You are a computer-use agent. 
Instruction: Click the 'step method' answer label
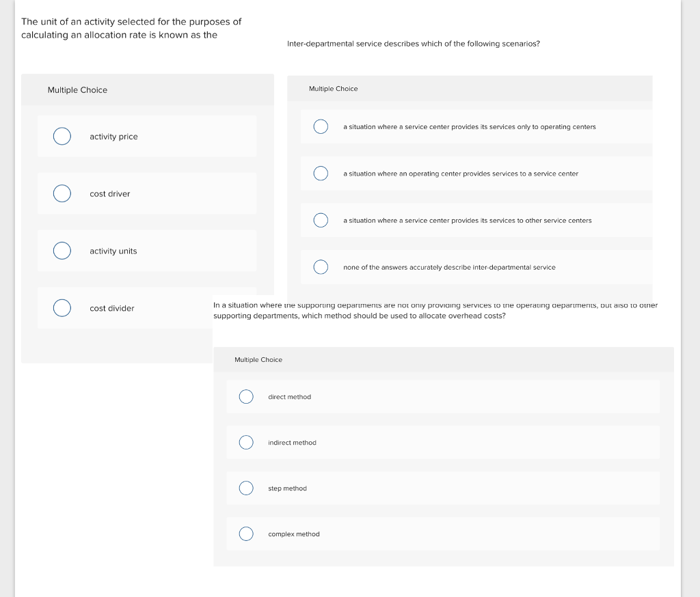pyautogui.click(x=287, y=488)
